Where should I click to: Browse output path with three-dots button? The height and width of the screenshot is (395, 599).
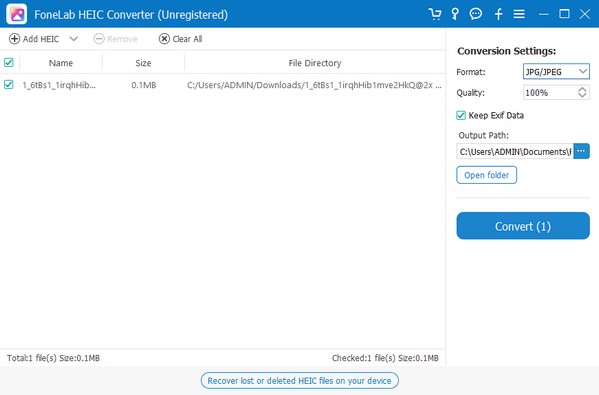(x=581, y=151)
